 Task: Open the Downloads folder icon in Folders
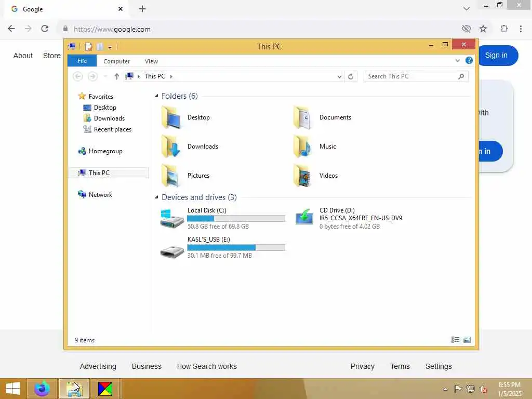[x=171, y=147]
